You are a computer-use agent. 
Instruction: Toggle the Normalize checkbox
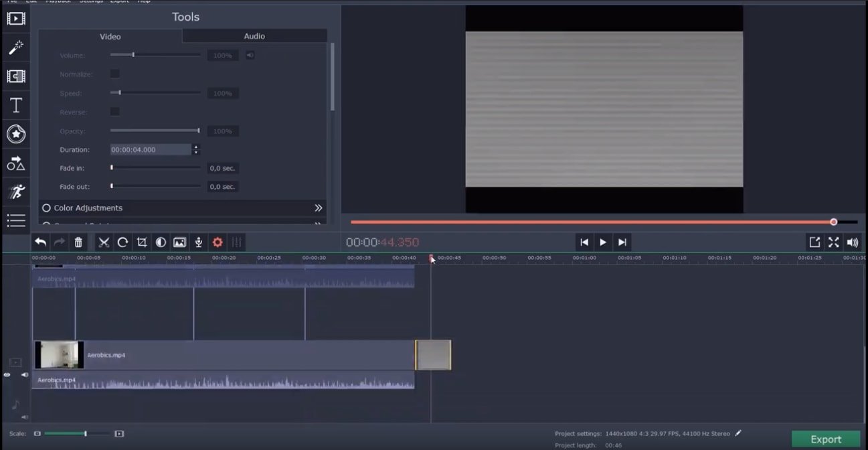[115, 74]
